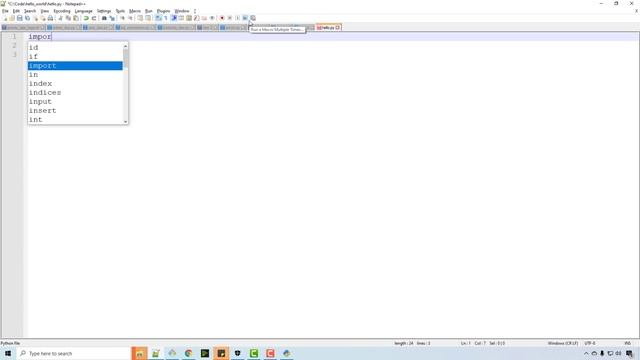The width and height of the screenshot is (640, 360).
Task: Click 'INS' insert mode in status bar
Action: click(x=627, y=343)
